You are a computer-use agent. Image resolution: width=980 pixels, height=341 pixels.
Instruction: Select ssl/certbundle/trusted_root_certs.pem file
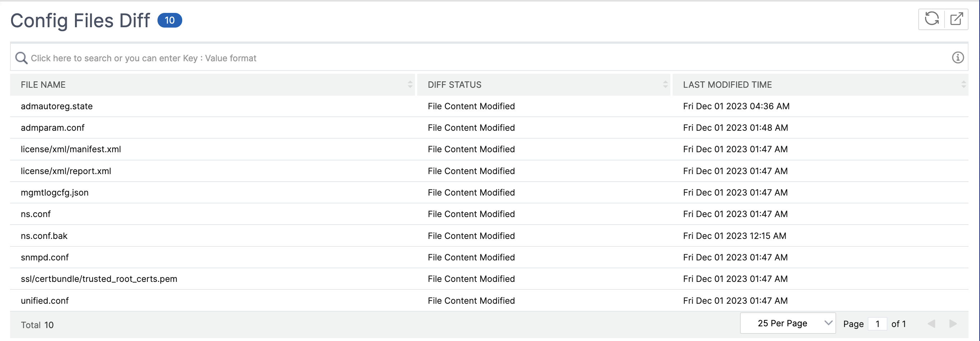[99, 279]
